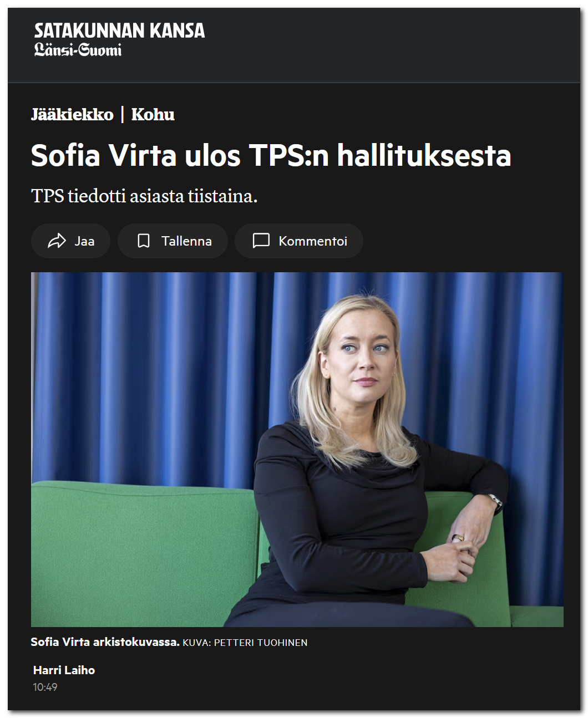
Task: Save the article with Tallenna label
Action: 186,241
